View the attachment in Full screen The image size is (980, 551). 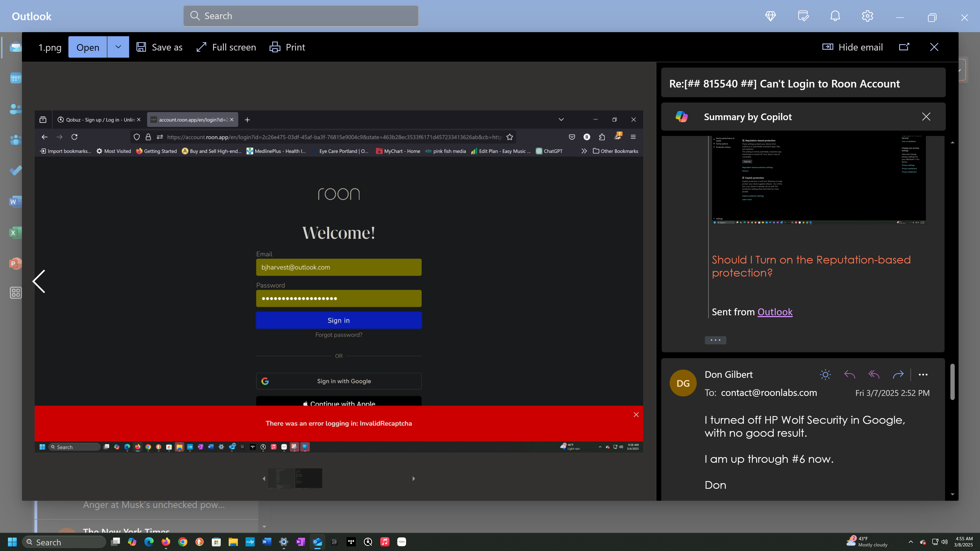click(x=226, y=47)
